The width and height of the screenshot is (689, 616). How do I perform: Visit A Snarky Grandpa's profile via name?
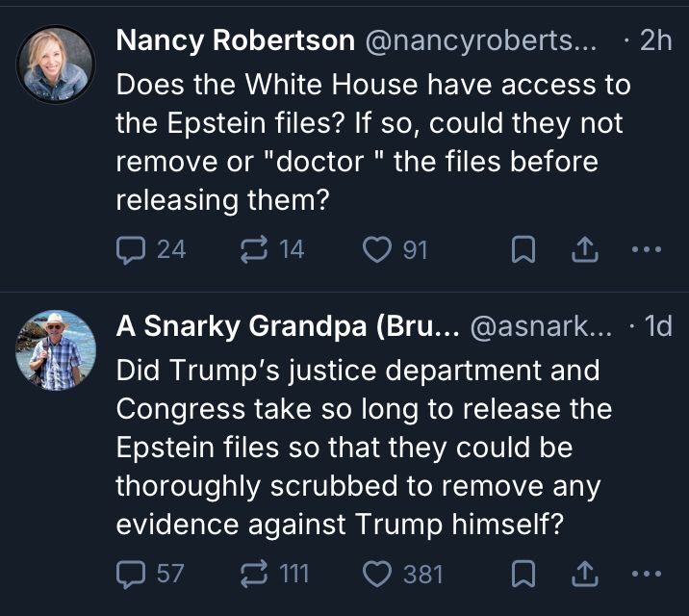coord(287,326)
